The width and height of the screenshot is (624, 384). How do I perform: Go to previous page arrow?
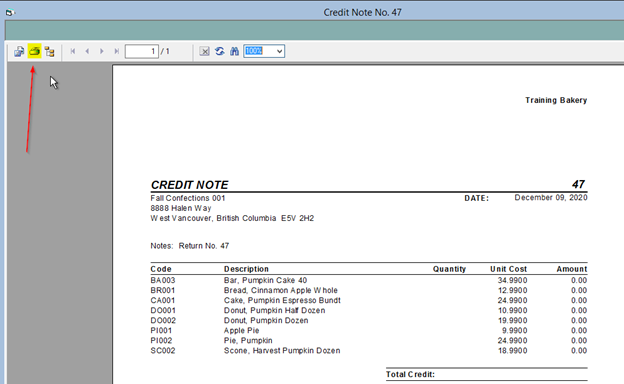[87, 51]
